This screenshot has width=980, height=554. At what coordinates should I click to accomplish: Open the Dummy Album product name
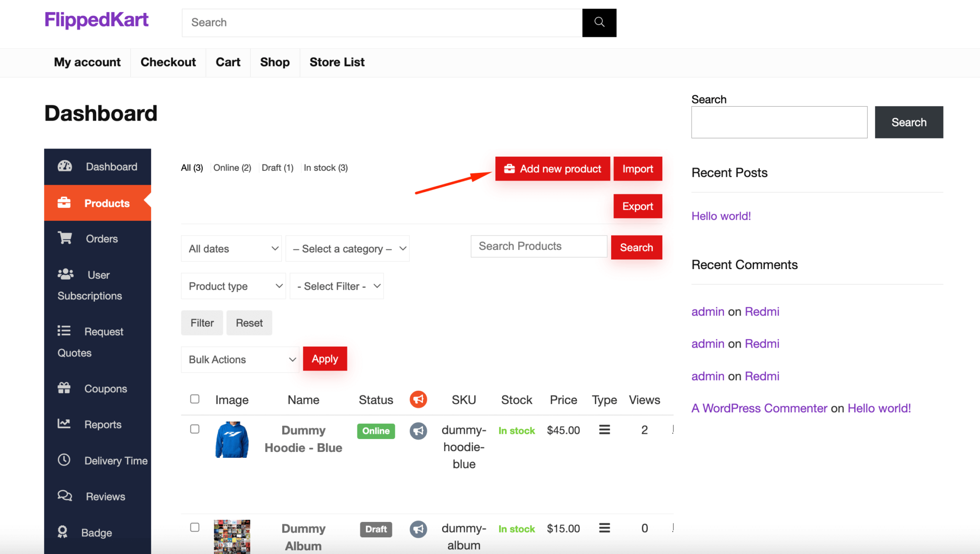tap(303, 537)
